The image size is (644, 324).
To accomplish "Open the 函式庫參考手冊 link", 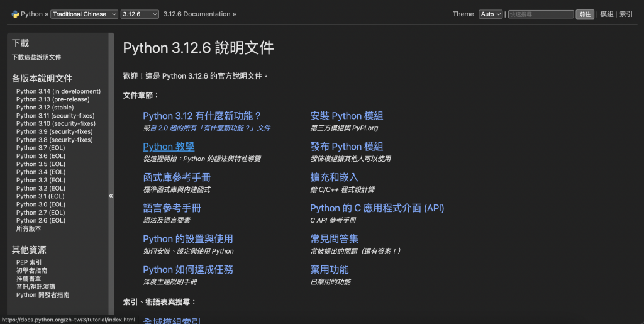I will coord(177,177).
